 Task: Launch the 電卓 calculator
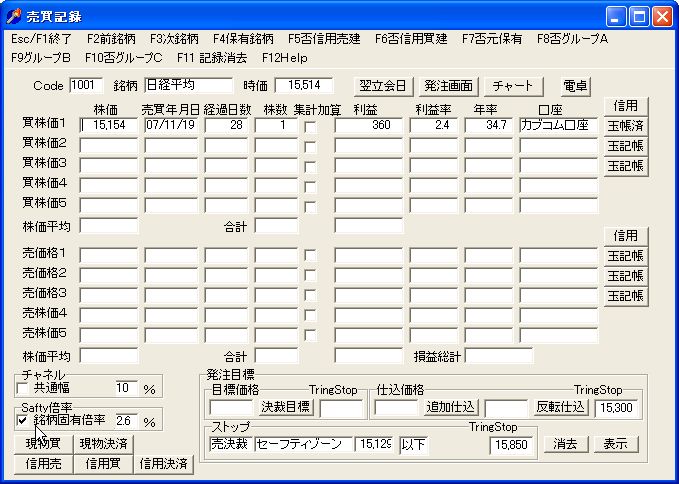(x=575, y=86)
